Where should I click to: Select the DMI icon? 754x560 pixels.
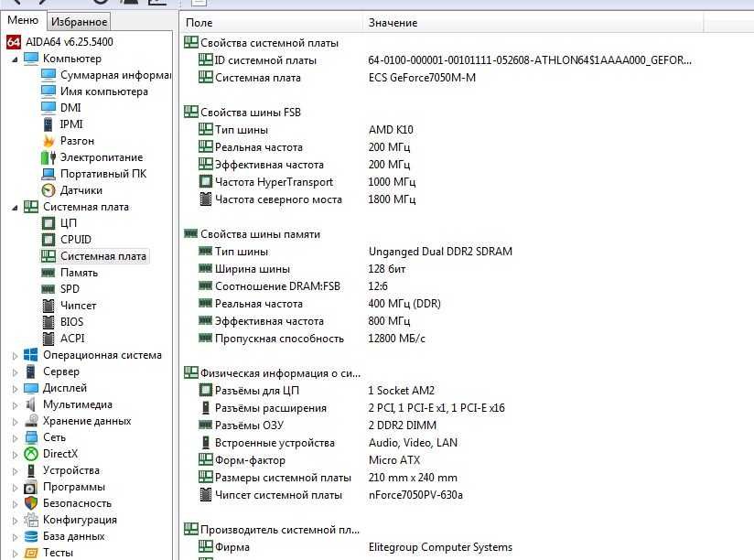[48, 108]
